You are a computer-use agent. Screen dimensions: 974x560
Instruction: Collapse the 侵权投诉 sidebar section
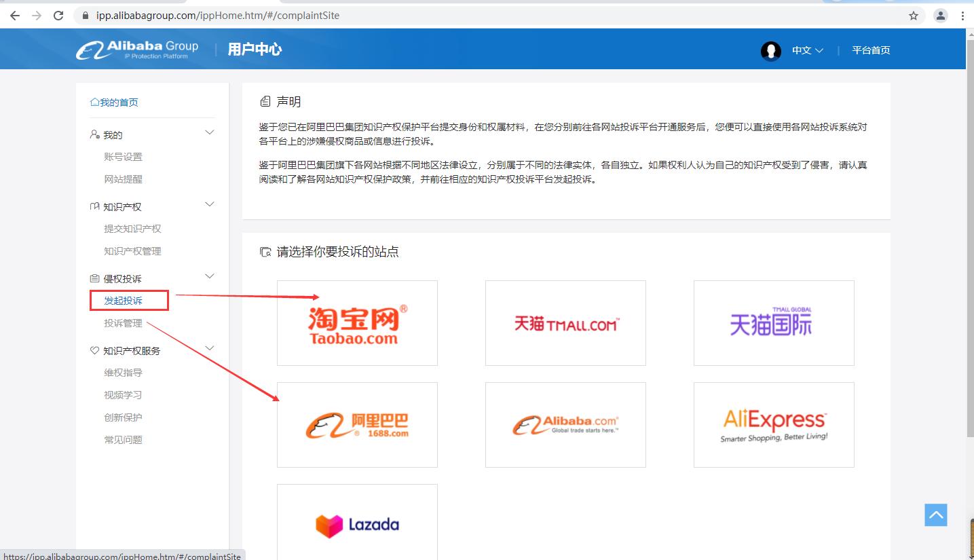pos(209,276)
